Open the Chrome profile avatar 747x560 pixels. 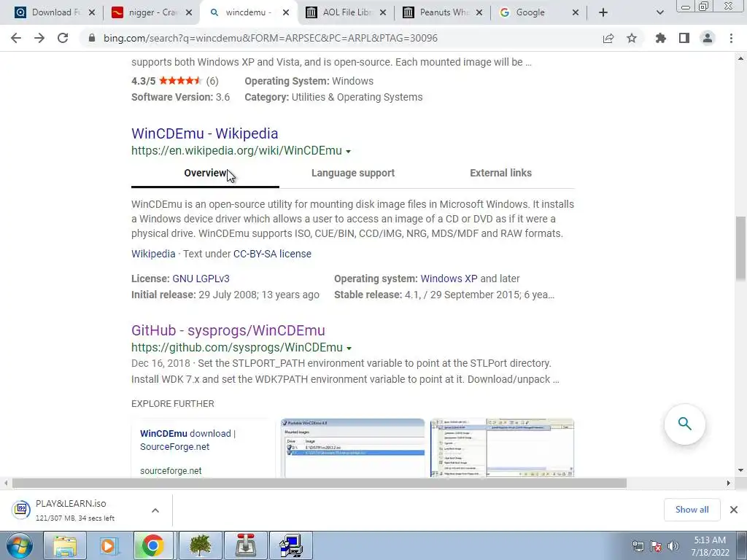pyautogui.click(x=708, y=38)
